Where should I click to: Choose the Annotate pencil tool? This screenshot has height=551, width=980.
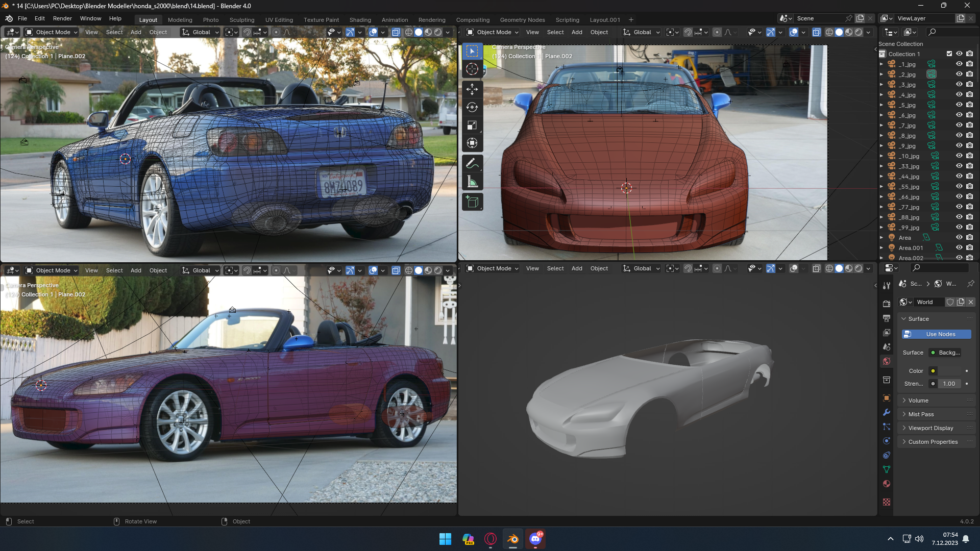[472, 164]
